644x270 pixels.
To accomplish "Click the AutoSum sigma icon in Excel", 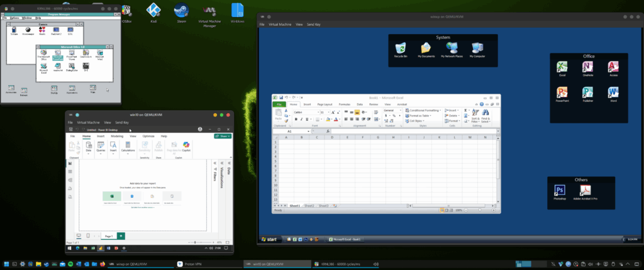I will (465, 110).
